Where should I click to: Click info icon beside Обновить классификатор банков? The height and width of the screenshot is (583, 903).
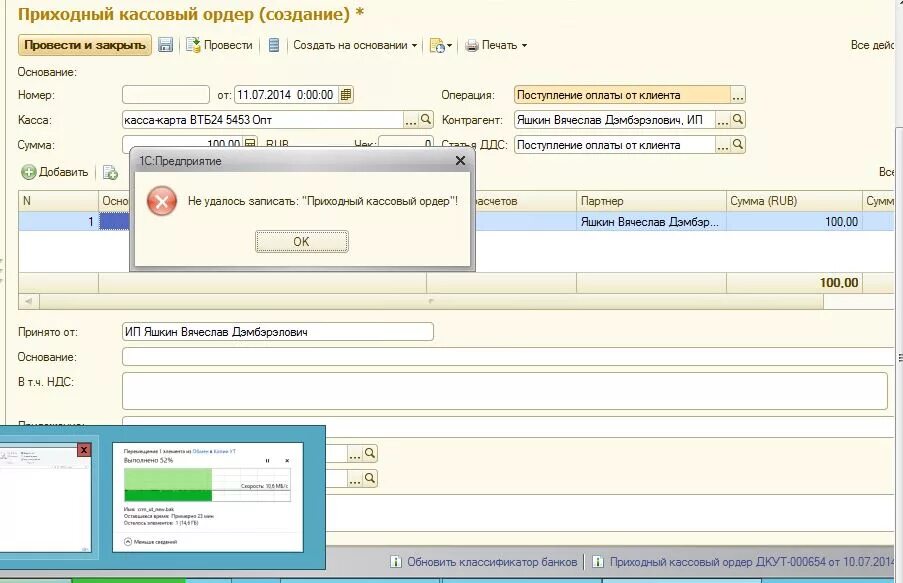(396, 562)
